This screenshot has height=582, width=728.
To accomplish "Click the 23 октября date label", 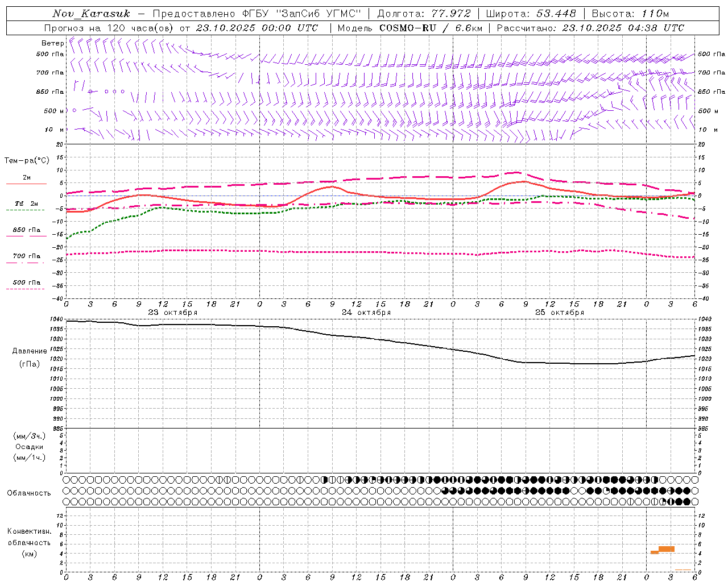I will [173, 313].
